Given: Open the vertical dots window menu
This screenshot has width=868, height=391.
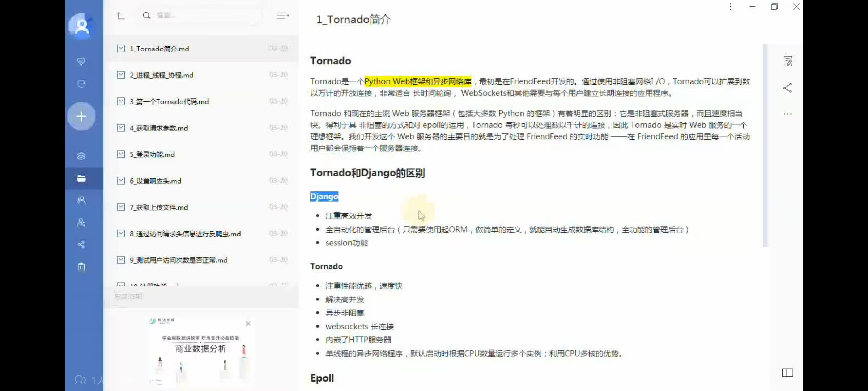Looking at the screenshot, I should (730, 7).
